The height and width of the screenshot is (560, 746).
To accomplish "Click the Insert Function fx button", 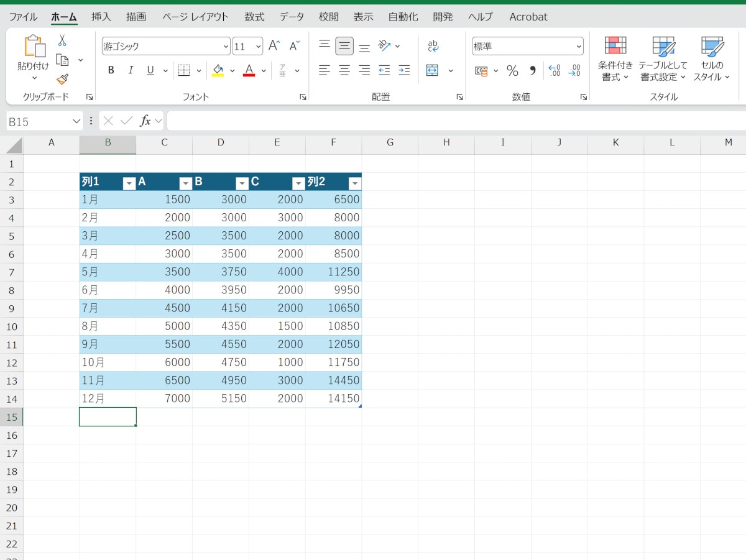I will (145, 121).
